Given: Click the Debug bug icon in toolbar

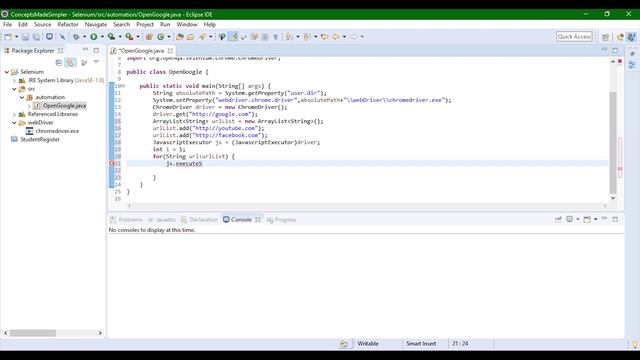Looking at the screenshot, I should [x=76, y=37].
